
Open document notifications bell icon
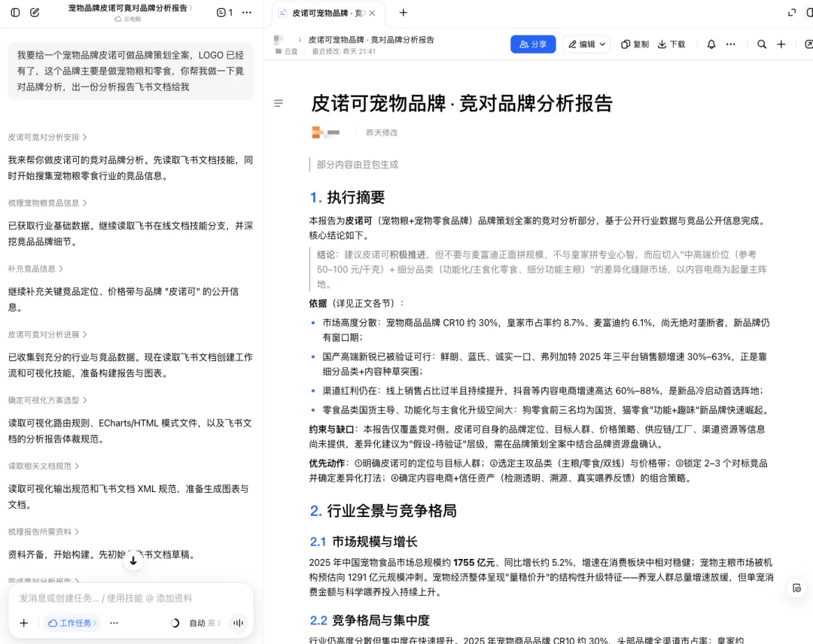pyautogui.click(x=711, y=44)
